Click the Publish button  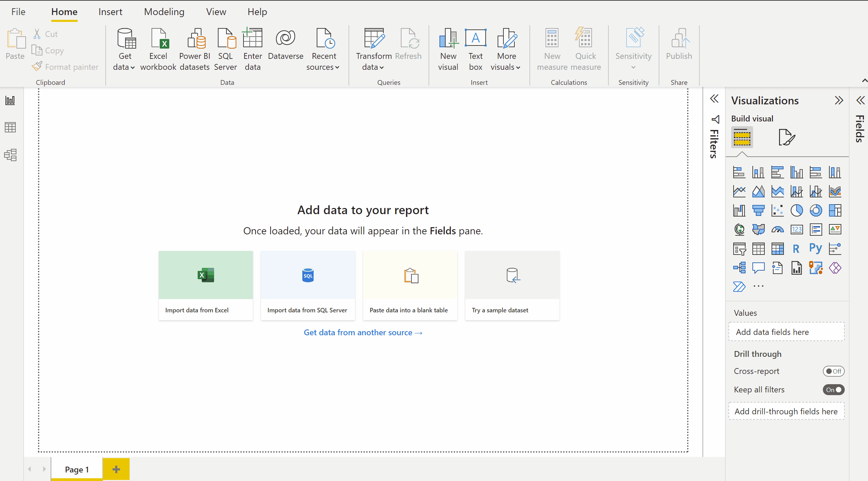[679, 44]
